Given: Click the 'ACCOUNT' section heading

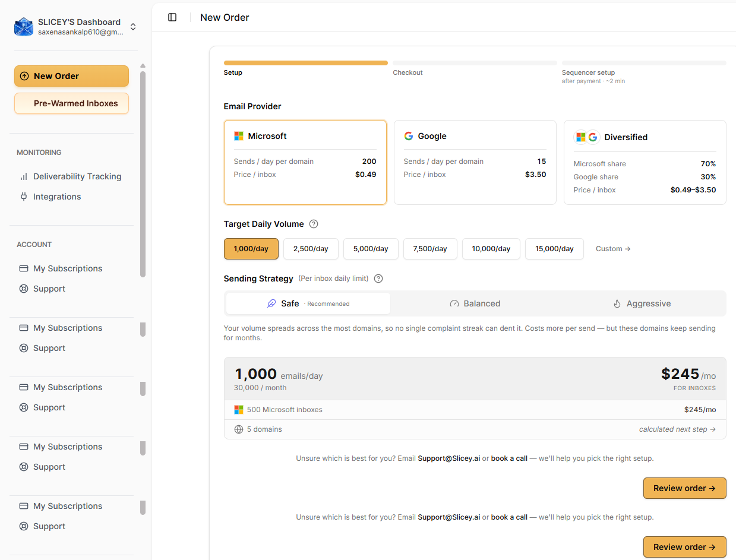Looking at the screenshot, I should (x=34, y=245).
